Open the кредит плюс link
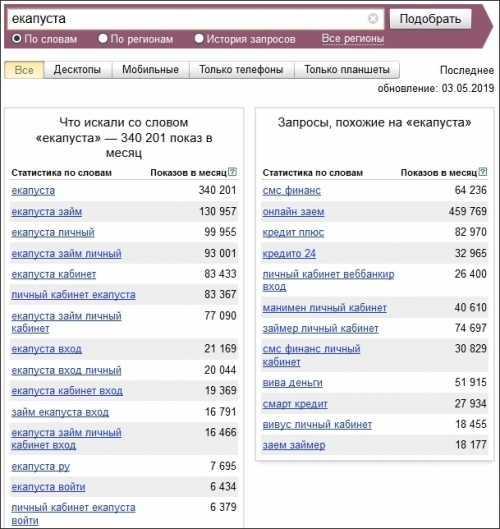The height and width of the screenshot is (529, 500). [x=293, y=232]
